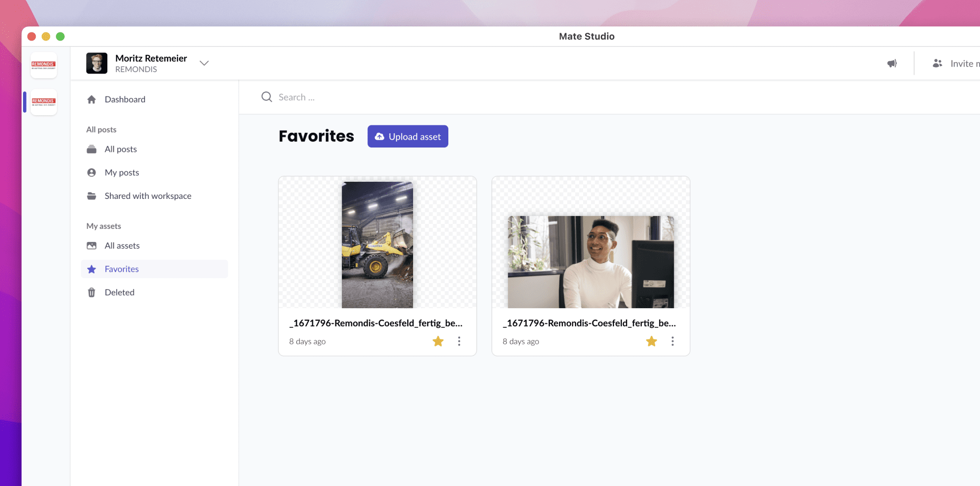The height and width of the screenshot is (486, 980).
Task: Click the excavator asset file name
Action: 376,323
